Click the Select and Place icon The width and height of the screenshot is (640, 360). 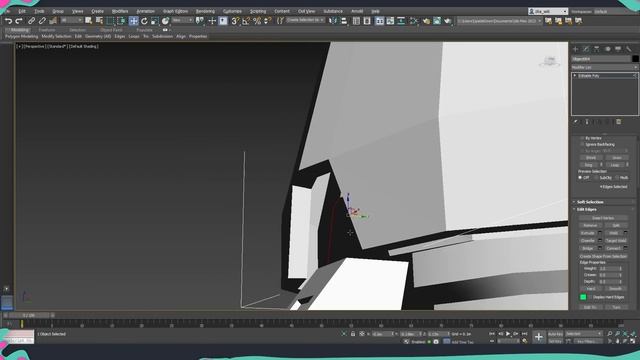(x=165, y=21)
